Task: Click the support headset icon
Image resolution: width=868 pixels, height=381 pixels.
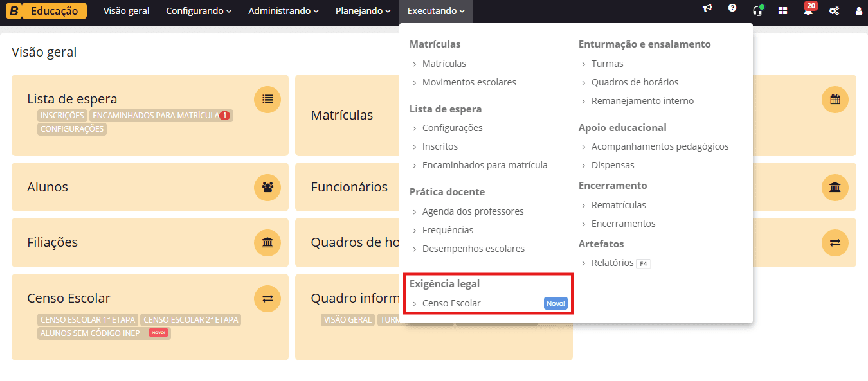Action: click(x=757, y=11)
